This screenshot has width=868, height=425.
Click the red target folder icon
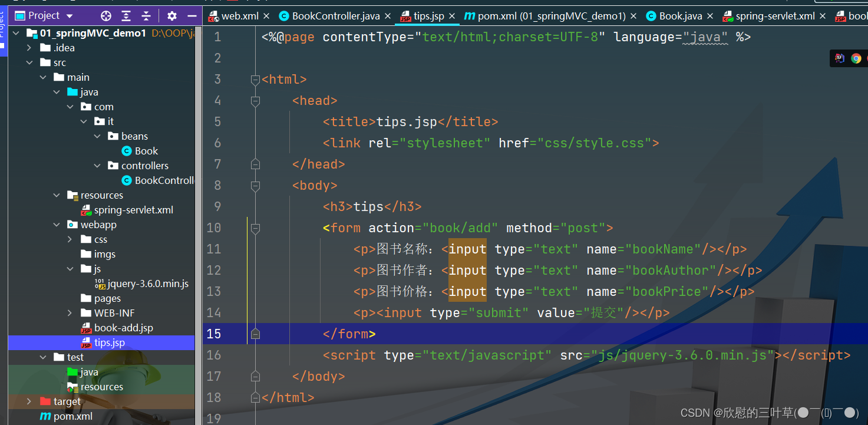(x=45, y=401)
